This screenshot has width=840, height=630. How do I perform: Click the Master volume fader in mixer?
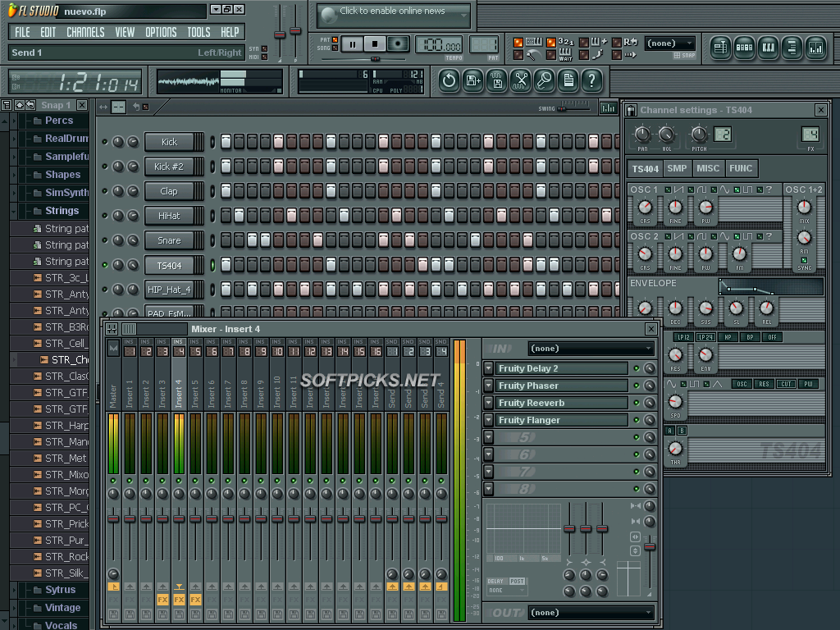point(113,518)
